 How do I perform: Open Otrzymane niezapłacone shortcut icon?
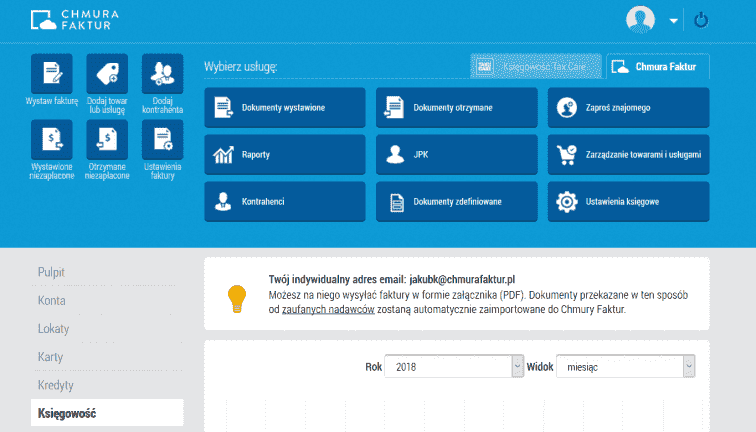pos(107,139)
